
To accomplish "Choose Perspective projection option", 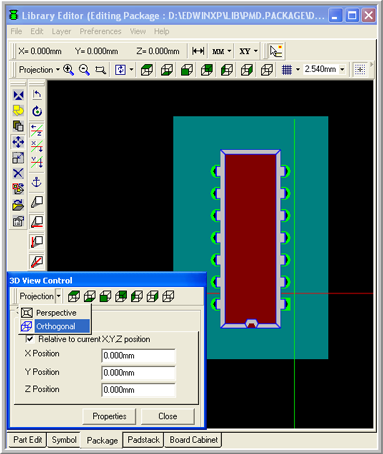I will coord(56,313).
